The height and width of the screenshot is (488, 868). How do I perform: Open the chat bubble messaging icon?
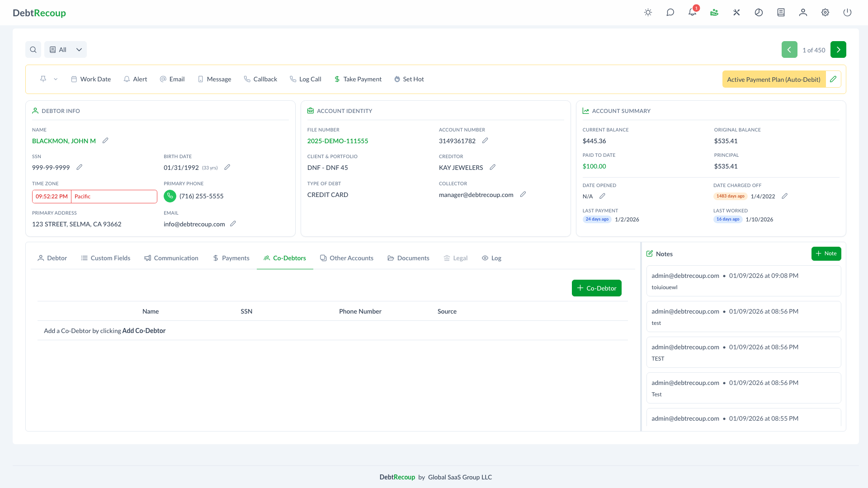click(x=670, y=13)
